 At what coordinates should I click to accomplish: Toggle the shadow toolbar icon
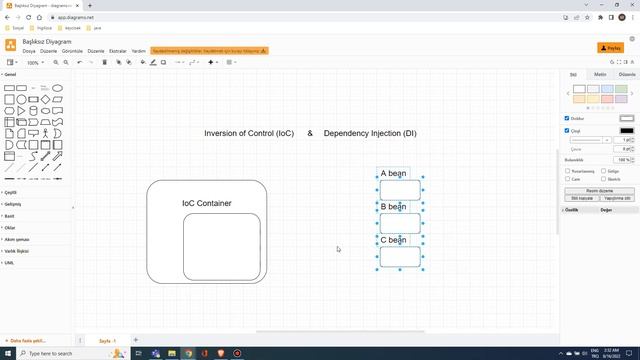click(163, 62)
